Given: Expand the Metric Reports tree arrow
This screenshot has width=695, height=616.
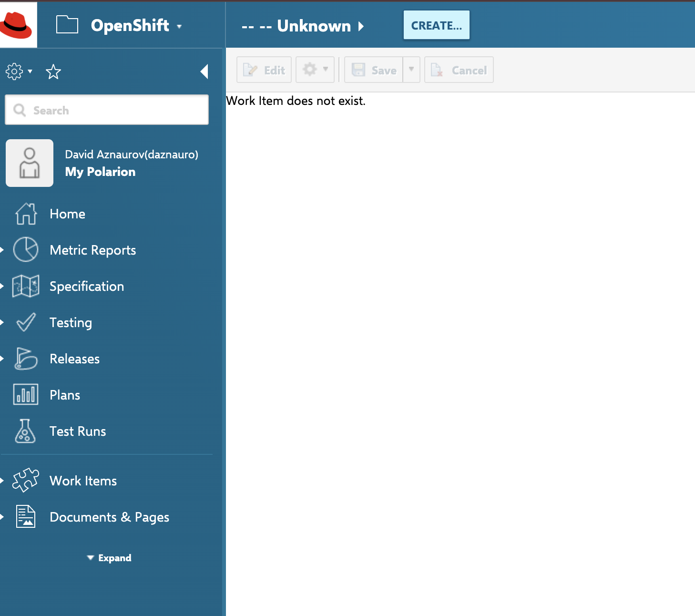Looking at the screenshot, I should tap(2, 249).
